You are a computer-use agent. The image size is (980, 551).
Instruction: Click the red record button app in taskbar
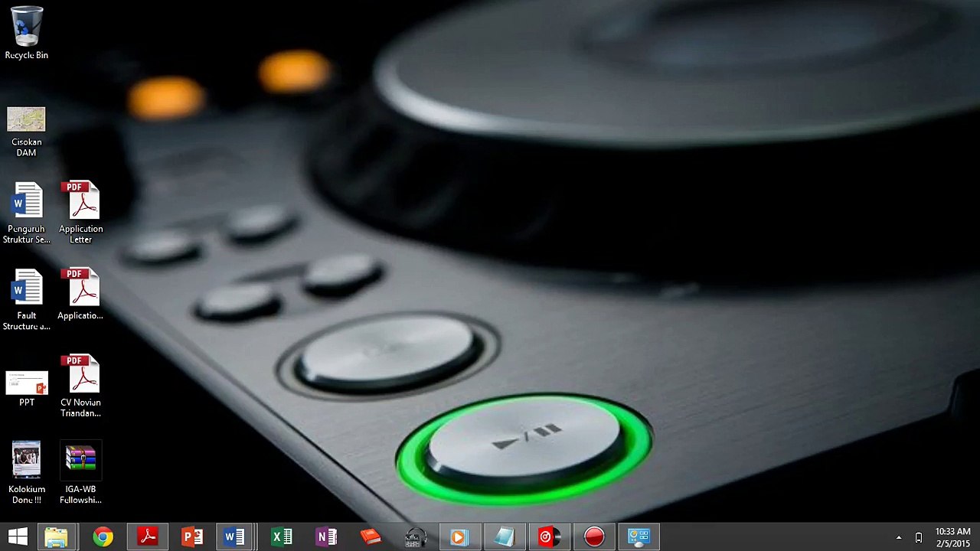pyautogui.click(x=593, y=536)
